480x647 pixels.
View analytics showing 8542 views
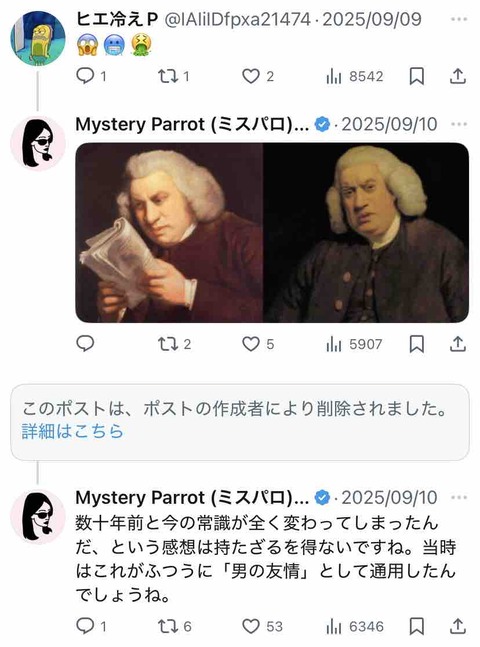tap(355, 76)
